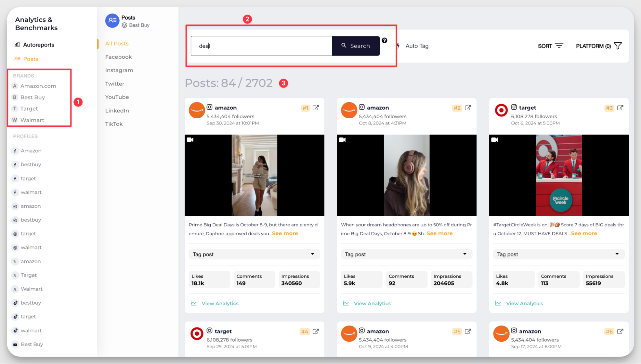
Task: Expand Tag post dropdown on post #1
Action: 254,254
